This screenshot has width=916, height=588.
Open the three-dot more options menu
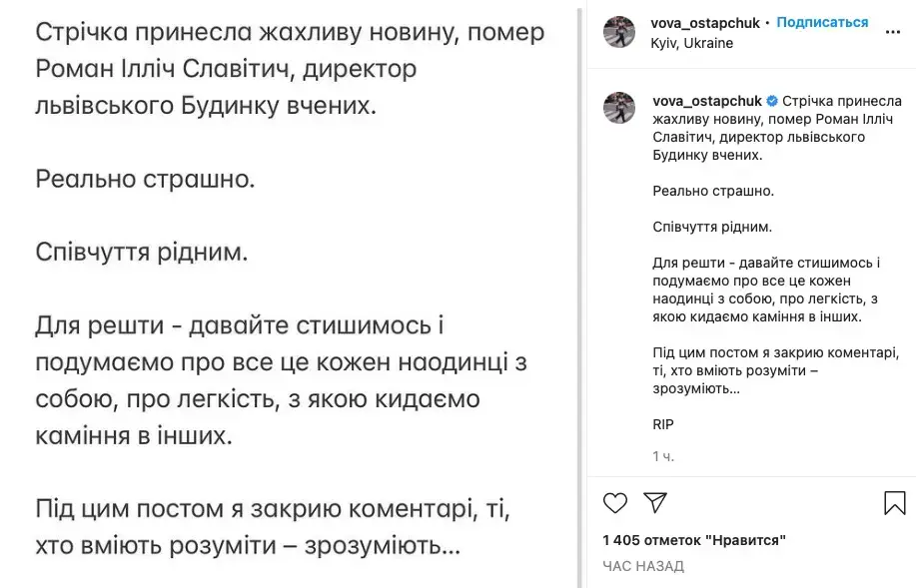pos(893,32)
